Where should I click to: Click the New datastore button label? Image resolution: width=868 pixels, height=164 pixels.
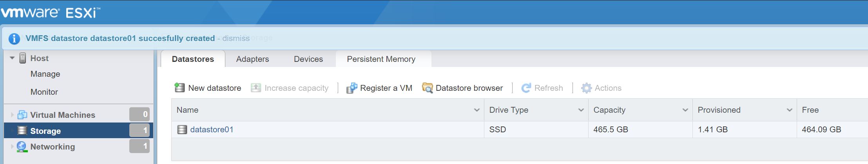point(215,88)
